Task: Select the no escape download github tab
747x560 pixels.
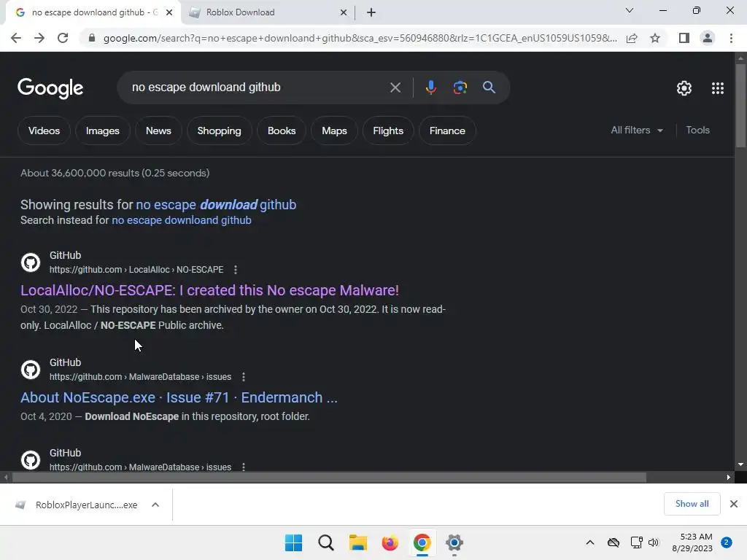Action: point(93,13)
